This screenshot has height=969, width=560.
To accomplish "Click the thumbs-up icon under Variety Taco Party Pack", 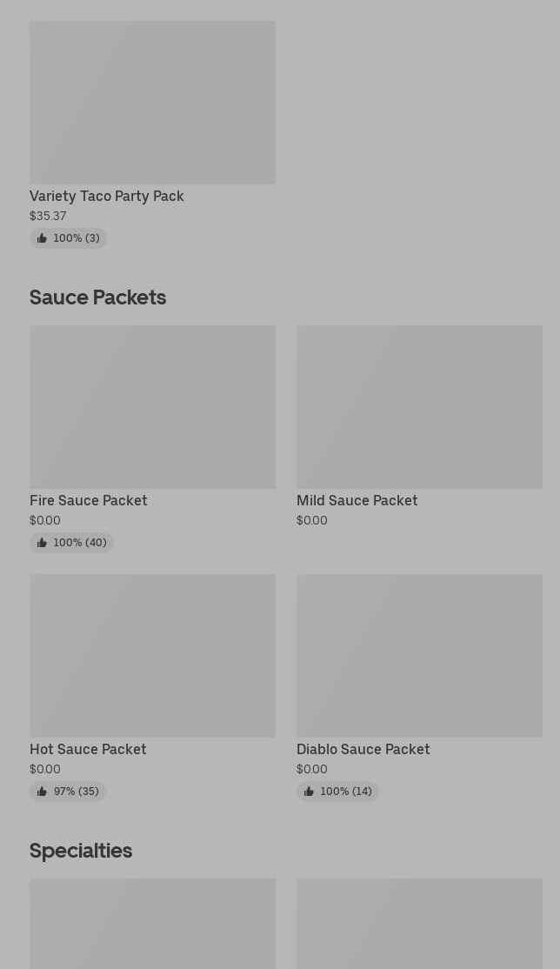I will pyautogui.click(x=42, y=238).
